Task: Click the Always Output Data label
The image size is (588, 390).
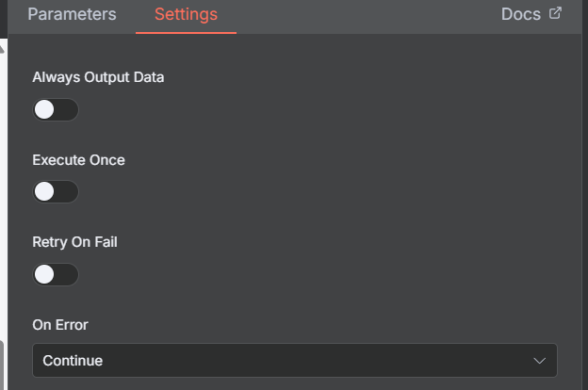Action: pos(98,77)
